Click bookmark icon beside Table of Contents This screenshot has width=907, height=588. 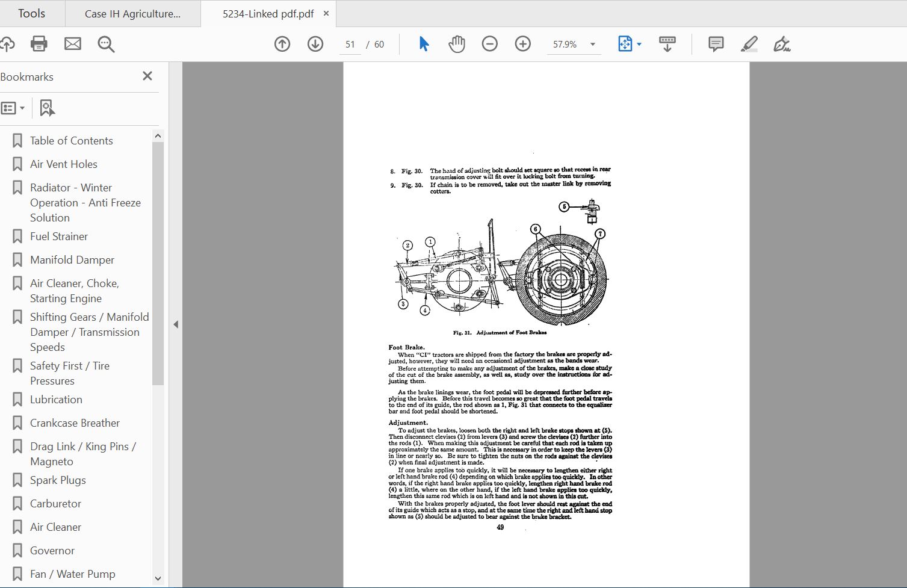click(x=17, y=141)
